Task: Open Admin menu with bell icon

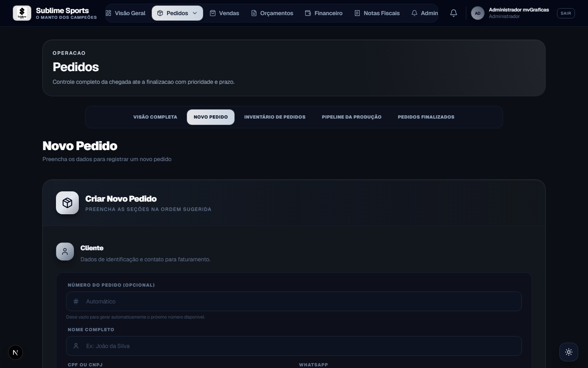Action: click(424, 13)
